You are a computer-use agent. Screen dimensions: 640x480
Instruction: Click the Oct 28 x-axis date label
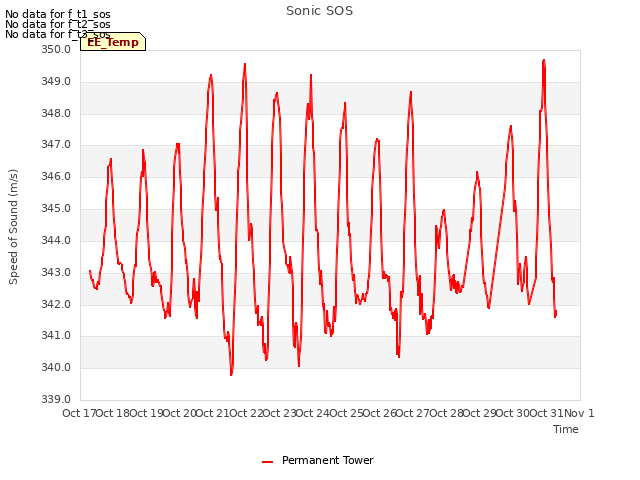(447, 413)
